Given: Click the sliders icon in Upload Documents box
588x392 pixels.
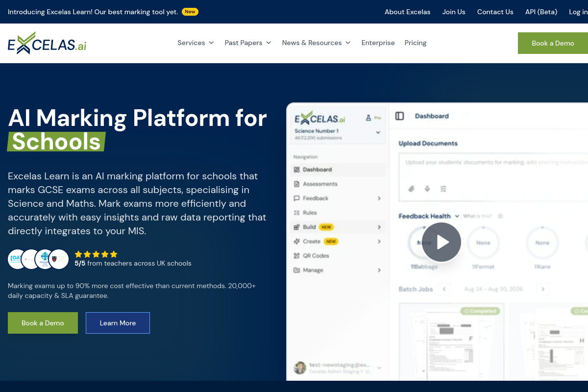Looking at the screenshot, I should (443, 189).
